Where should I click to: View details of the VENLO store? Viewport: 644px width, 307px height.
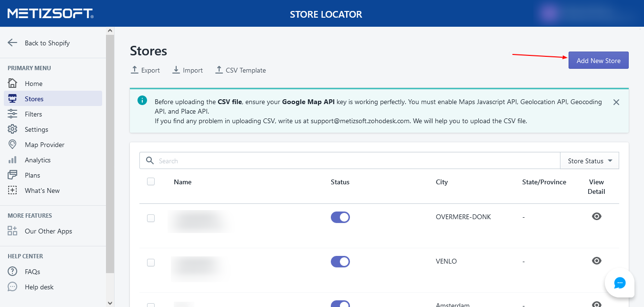tap(596, 261)
